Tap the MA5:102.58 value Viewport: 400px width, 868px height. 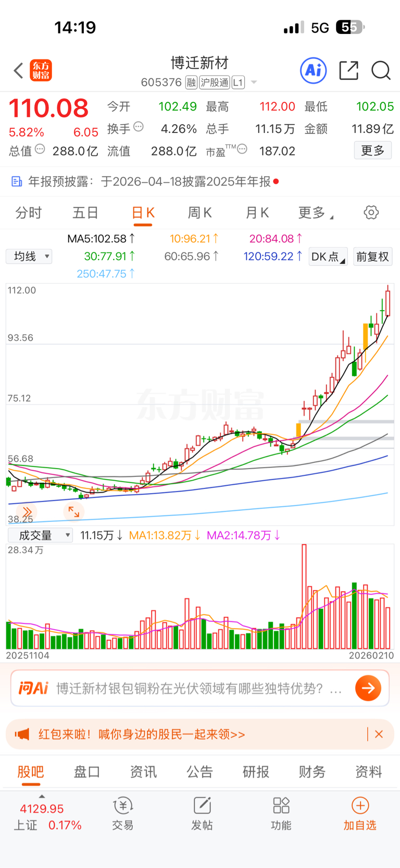click(x=101, y=239)
